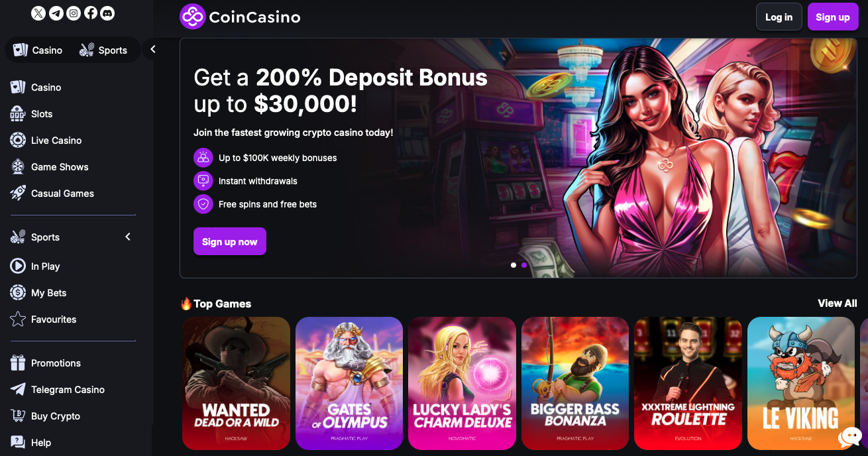Collapse the left sidebar
Viewport: 868px width, 456px height.
tap(152, 48)
